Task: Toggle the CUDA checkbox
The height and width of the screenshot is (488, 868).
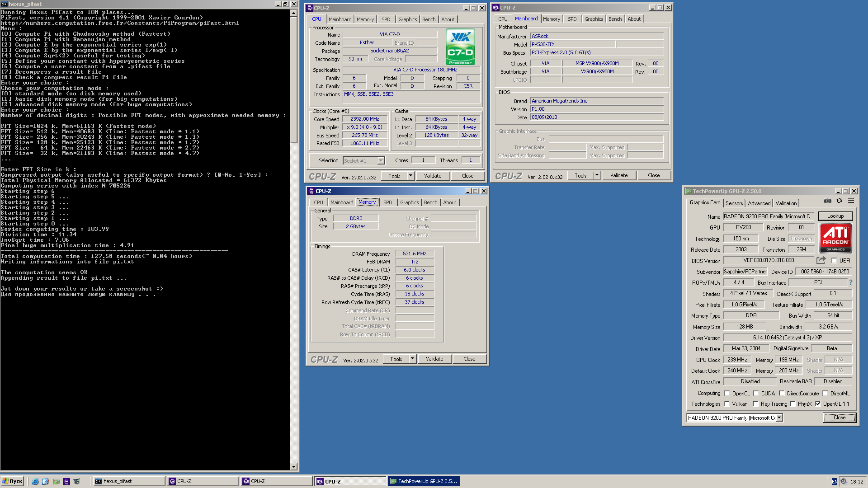Action: point(756,394)
